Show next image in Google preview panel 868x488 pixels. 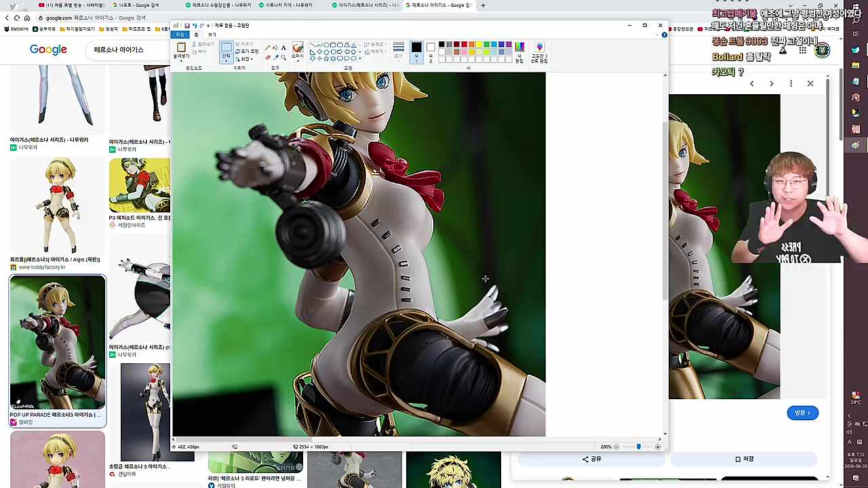coord(771,83)
